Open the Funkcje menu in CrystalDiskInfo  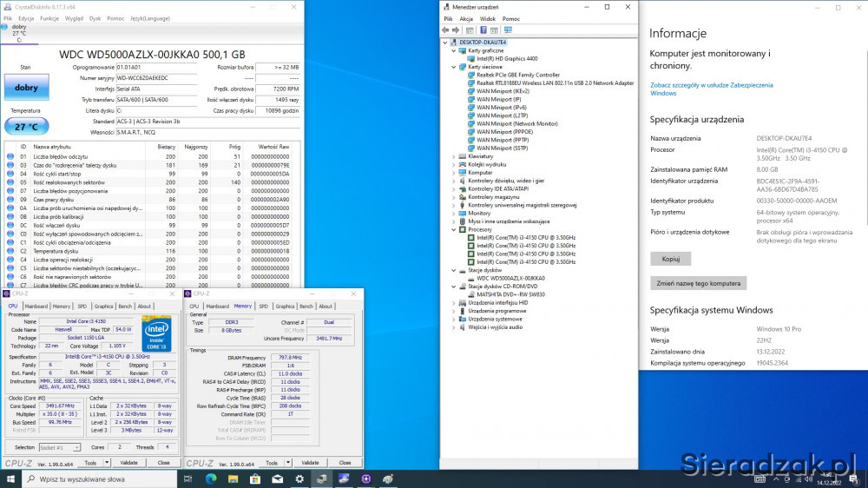pyautogui.click(x=49, y=18)
